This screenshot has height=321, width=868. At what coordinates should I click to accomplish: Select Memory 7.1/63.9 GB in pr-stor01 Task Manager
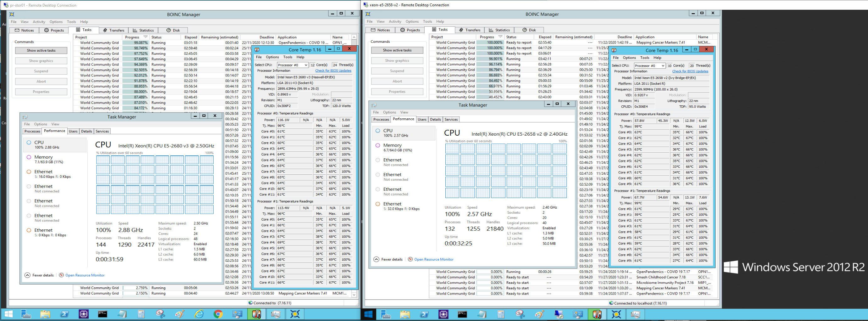click(55, 159)
